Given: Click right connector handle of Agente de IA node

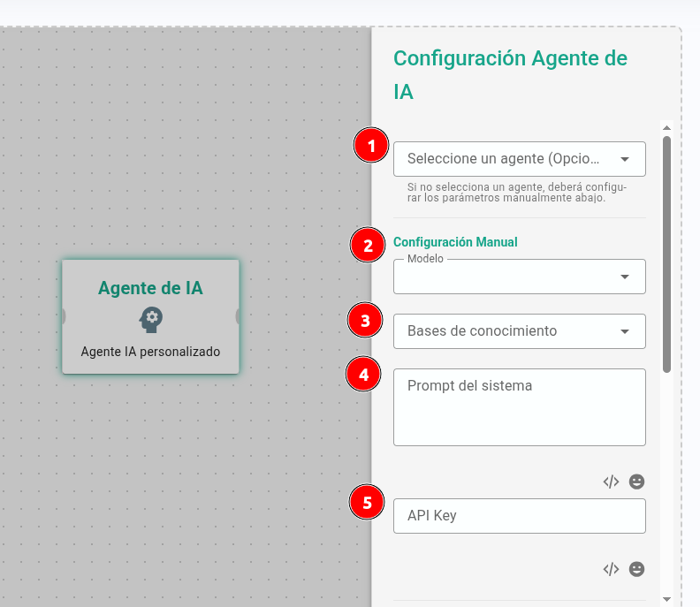Looking at the screenshot, I should 237,316.
